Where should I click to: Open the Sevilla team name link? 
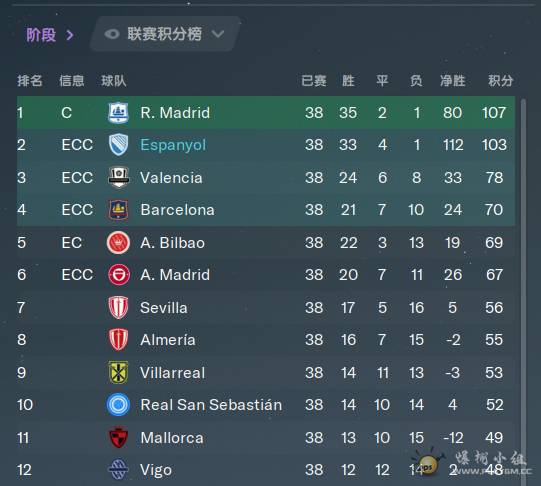[164, 308]
